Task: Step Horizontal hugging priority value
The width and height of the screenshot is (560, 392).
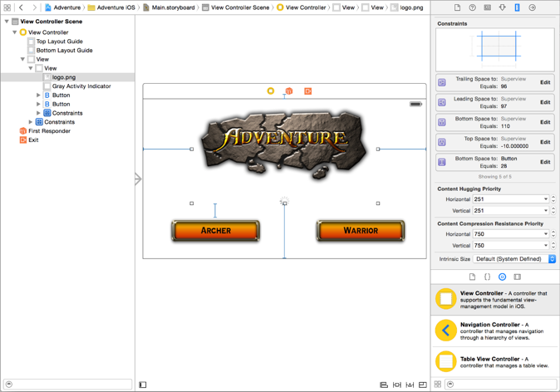Action: coord(553,199)
